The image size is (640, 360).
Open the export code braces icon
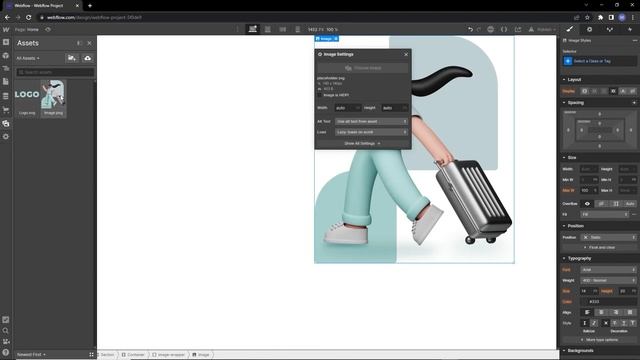coord(504,29)
